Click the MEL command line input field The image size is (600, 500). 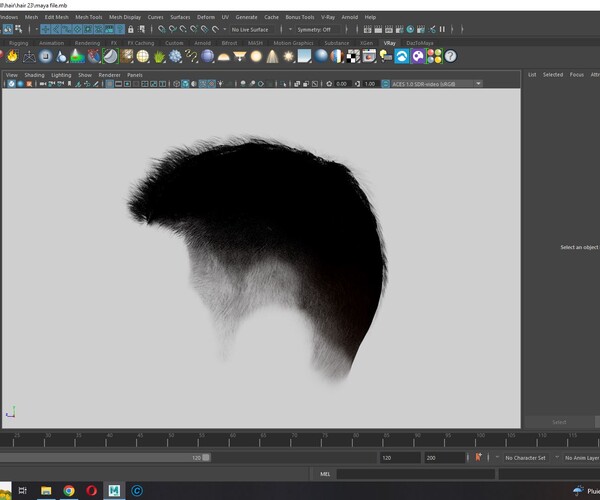416,474
